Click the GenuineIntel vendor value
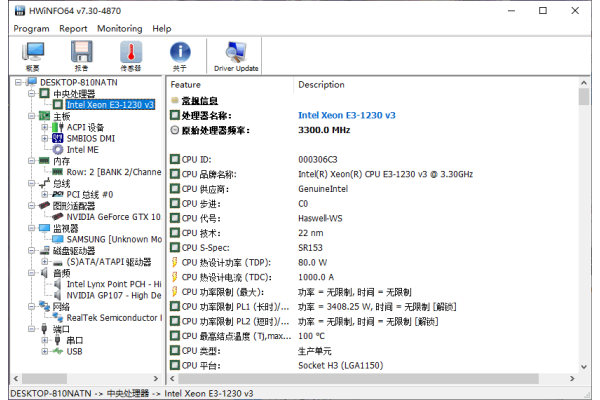The image size is (600, 400). point(323,189)
